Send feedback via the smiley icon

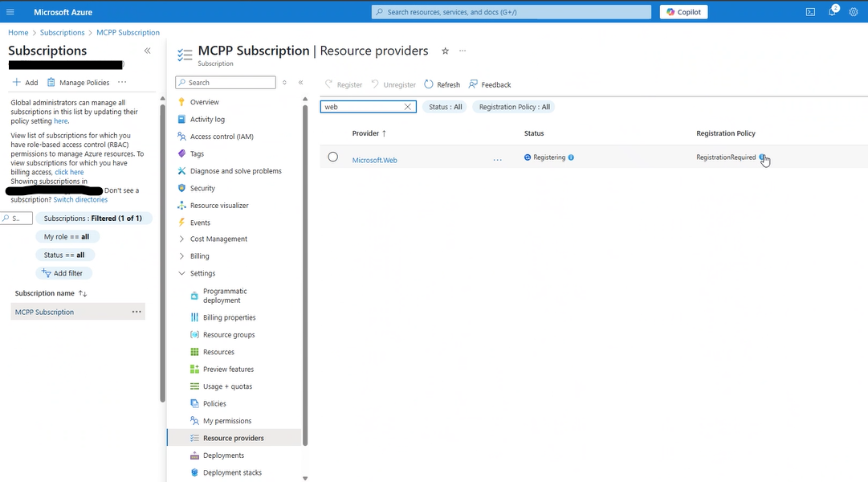(489, 84)
